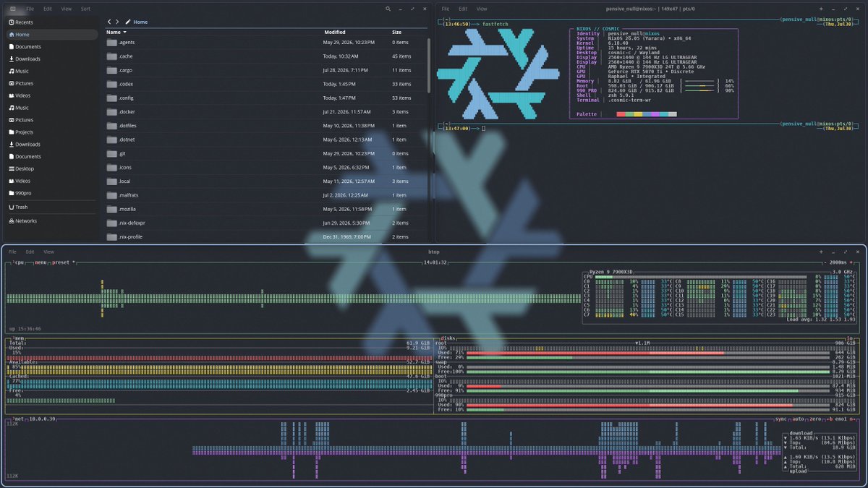The image size is (868, 488).
Task: Toggle the net box label in btop
Action: [18, 419]
